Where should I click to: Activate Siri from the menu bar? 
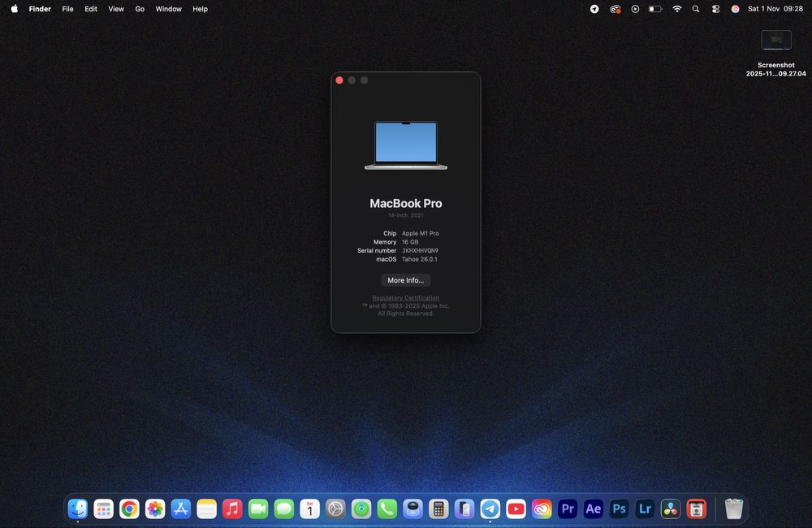click(x=735, y=9)
